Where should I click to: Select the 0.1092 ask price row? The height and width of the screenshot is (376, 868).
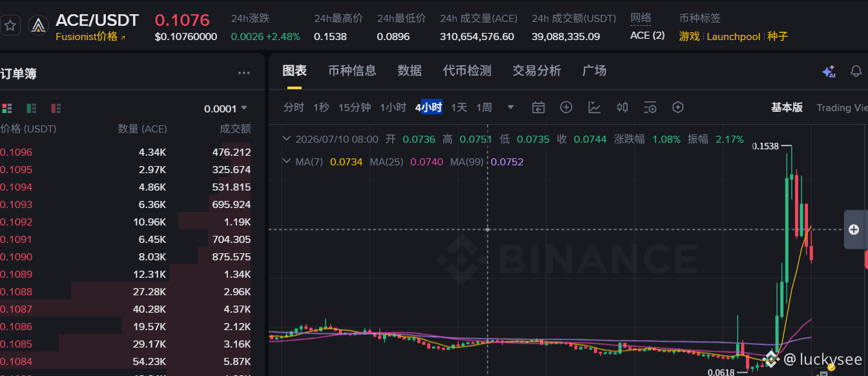(125, 222)
